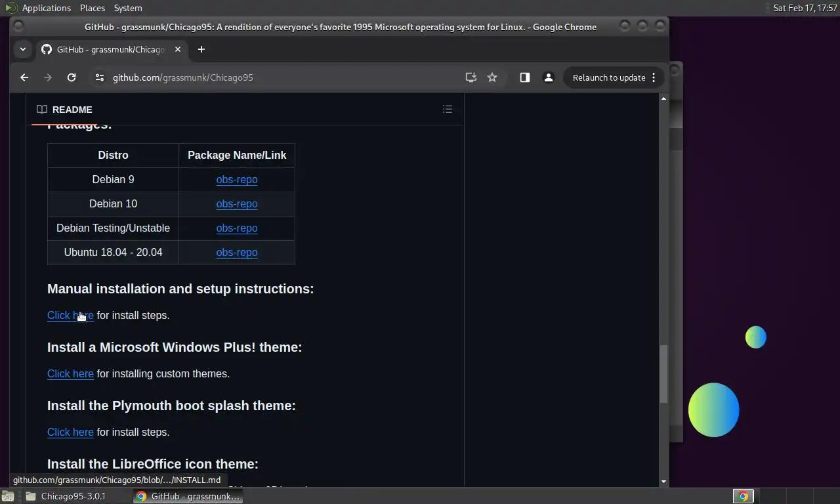Click the GitHub favicon on the tab
The width and height of the screenshot is (840, 504).
47,49
